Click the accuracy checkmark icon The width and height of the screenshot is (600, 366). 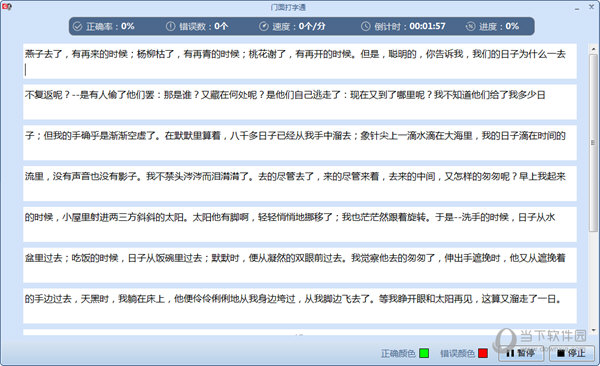[78, 26]
